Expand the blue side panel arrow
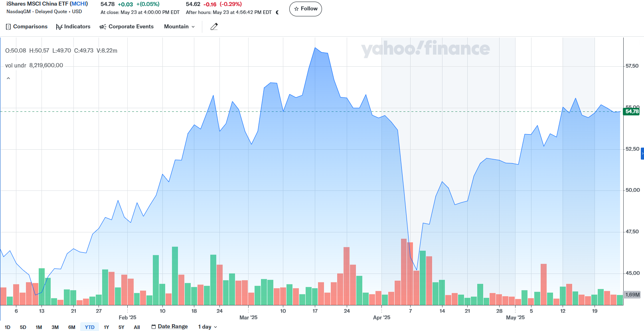 pyautogui.click(x=642, y=154)
